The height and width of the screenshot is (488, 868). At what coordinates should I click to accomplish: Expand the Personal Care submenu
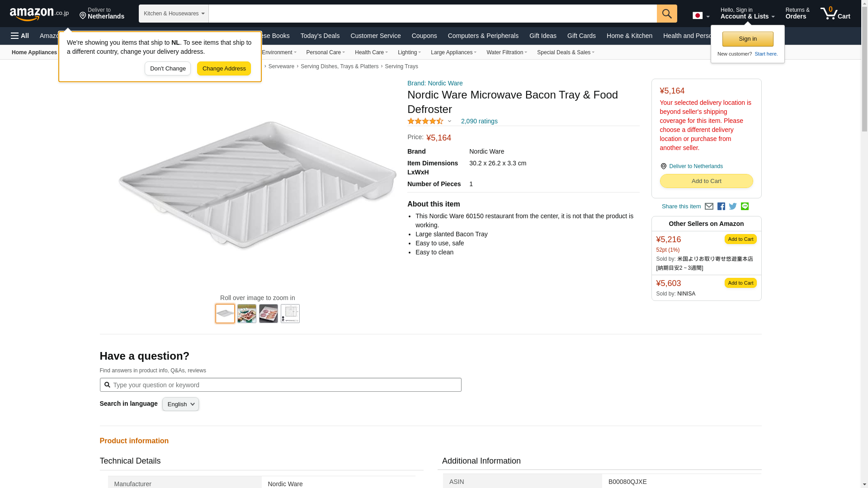click(325, 52)
